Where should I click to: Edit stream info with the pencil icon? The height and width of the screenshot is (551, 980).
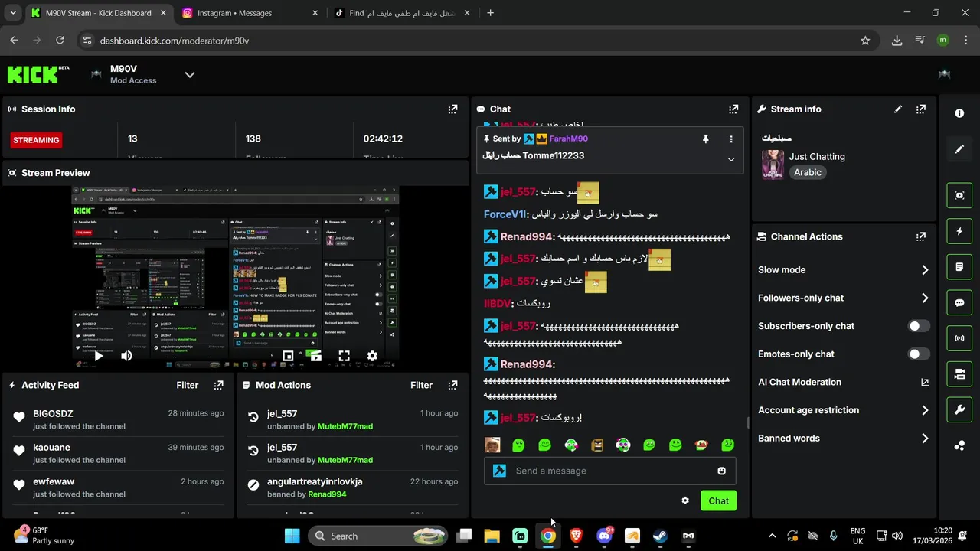pyautogui.click(x=898, y=109)
